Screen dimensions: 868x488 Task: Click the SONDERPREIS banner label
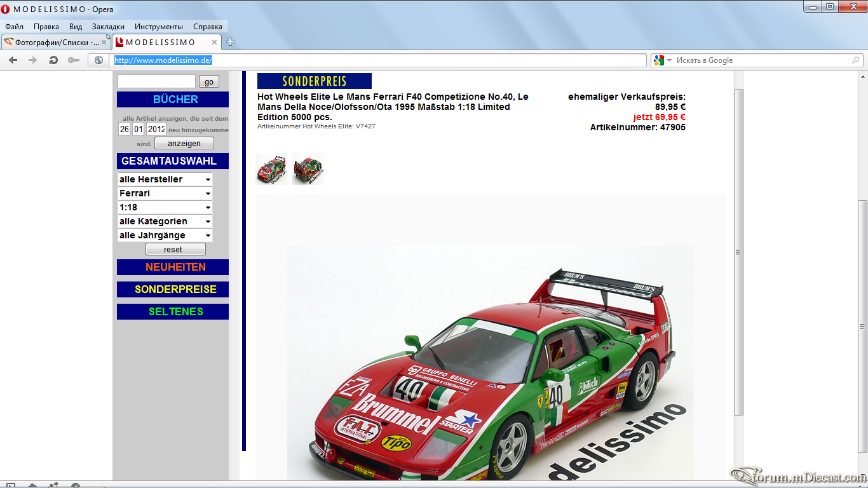coord(315,81)
